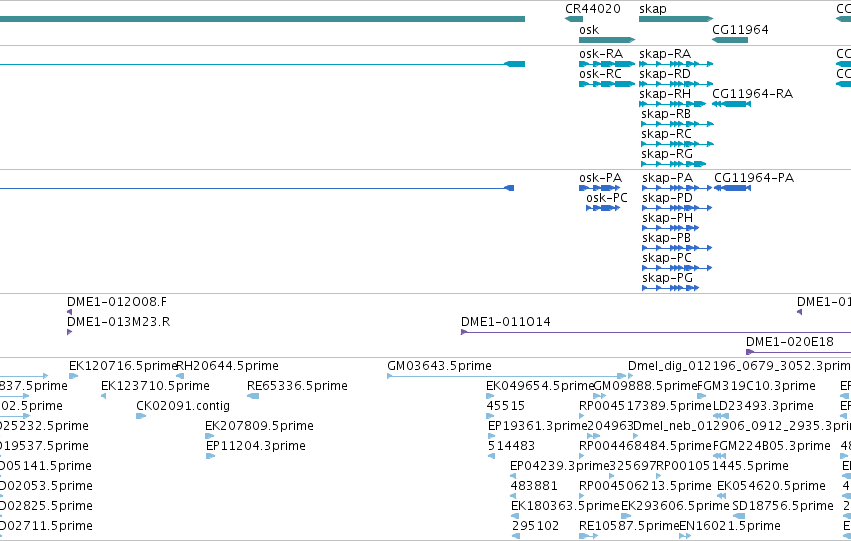
Task: Select transcript skap-RH
Action: coord(673,104)
